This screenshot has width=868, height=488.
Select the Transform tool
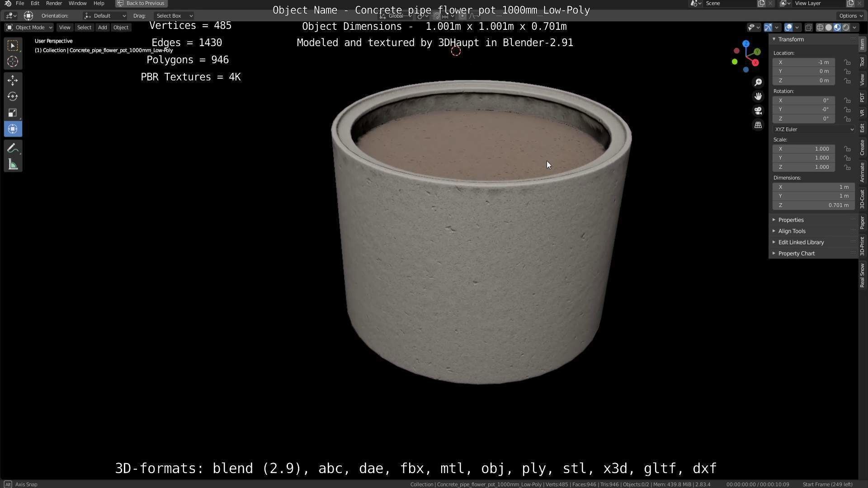pyautogui.click(x=13, y=130)
